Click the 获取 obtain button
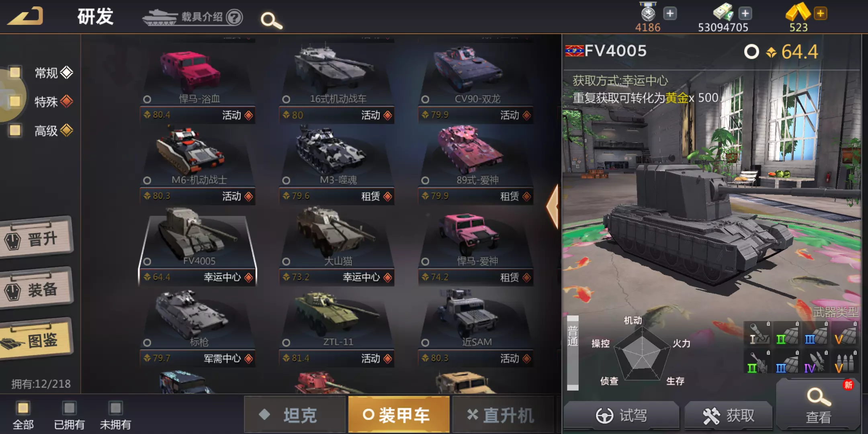Viewport: 868px width, 434px height. click(729, 415)
